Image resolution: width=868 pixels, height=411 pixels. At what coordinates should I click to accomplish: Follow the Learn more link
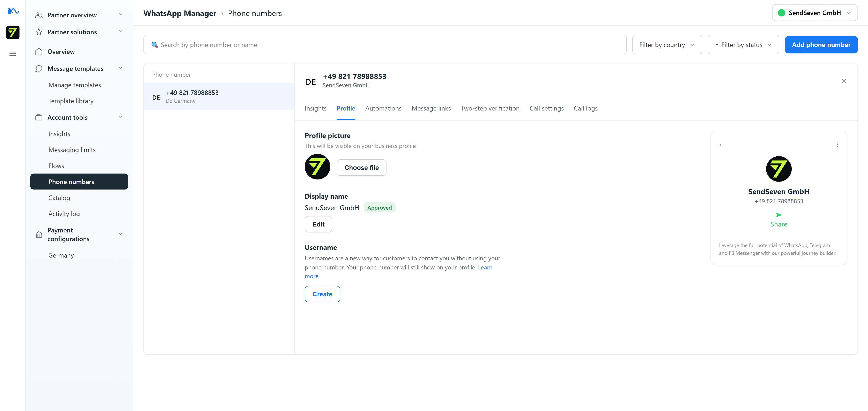[485, 267]
